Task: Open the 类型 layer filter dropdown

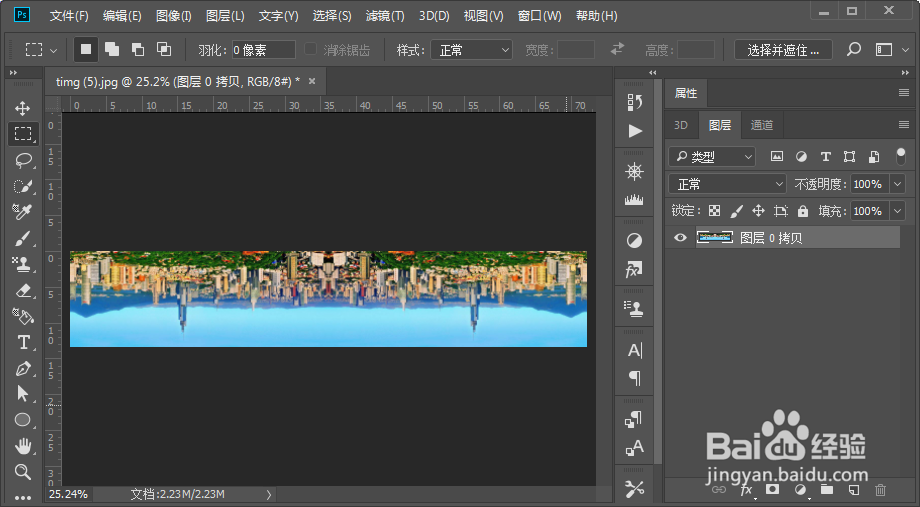Action: click(712, 157)
